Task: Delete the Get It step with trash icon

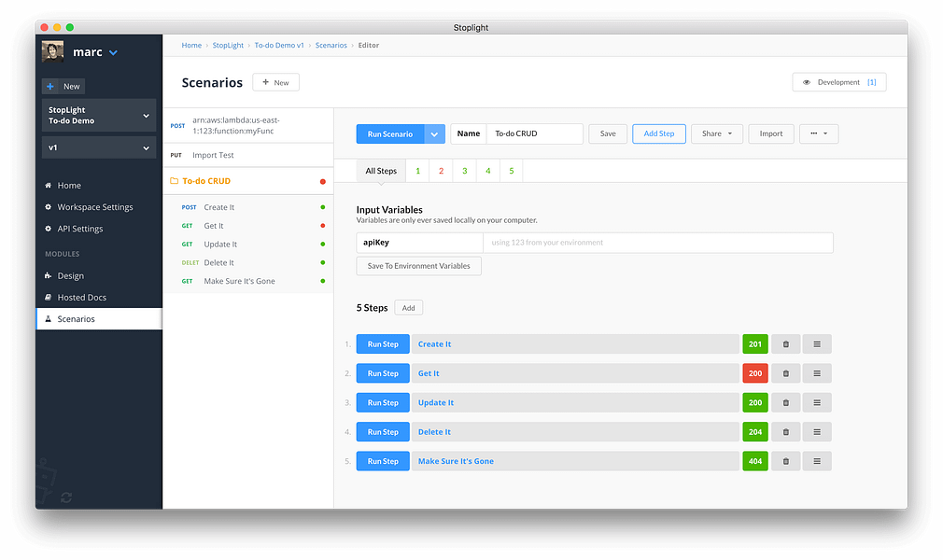Action: pos(785,373)
